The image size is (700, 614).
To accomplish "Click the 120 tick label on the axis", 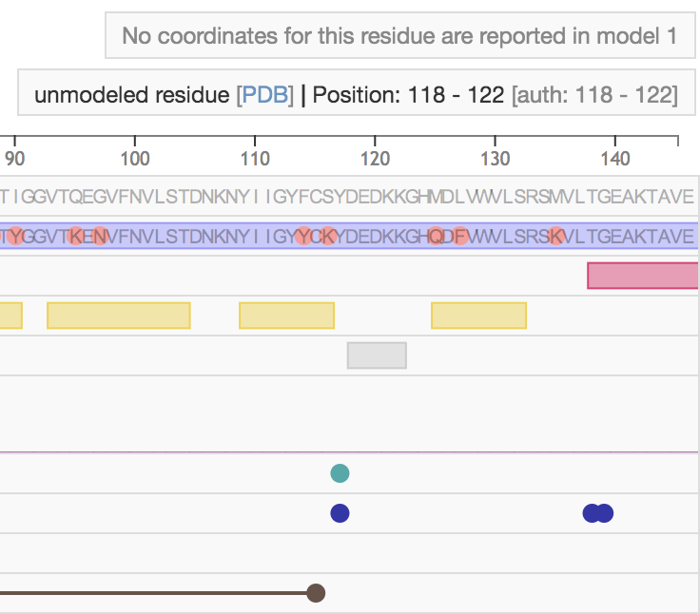I will coord(375,157).
